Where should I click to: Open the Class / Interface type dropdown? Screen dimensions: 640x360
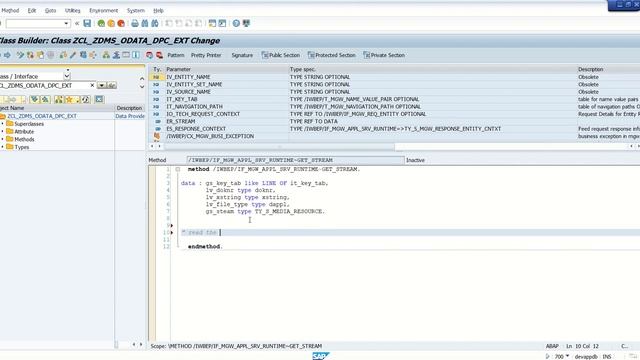(67, 76)
